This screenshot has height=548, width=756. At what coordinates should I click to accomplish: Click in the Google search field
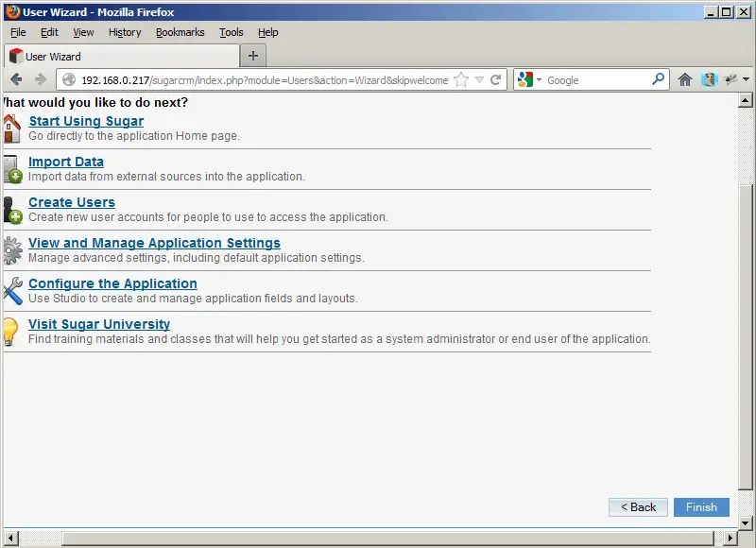[x=597, y=80]
